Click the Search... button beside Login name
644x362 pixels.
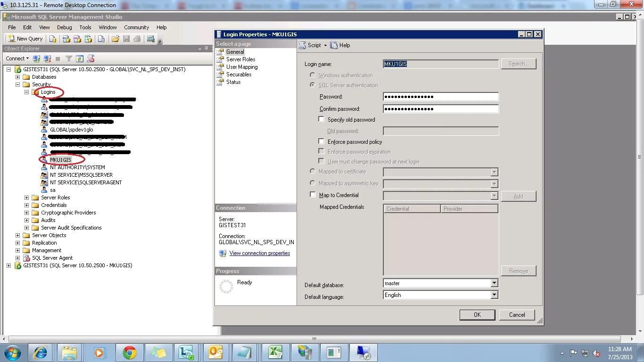click(519, 64)
